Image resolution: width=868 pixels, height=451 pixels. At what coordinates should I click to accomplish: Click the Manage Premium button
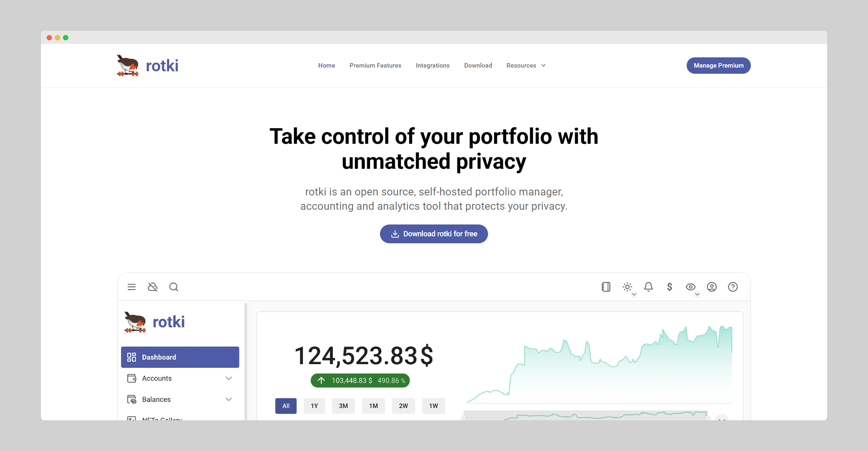coord(718,66)
